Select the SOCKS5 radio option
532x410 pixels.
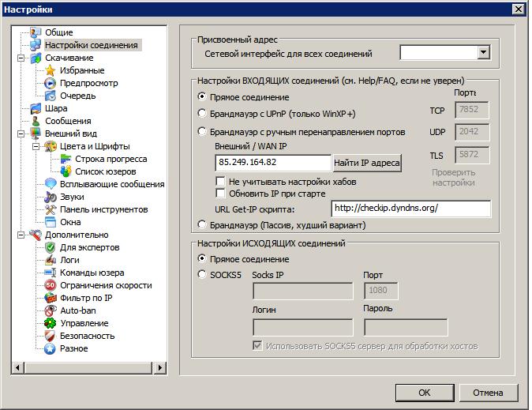(x=202, y=274)
